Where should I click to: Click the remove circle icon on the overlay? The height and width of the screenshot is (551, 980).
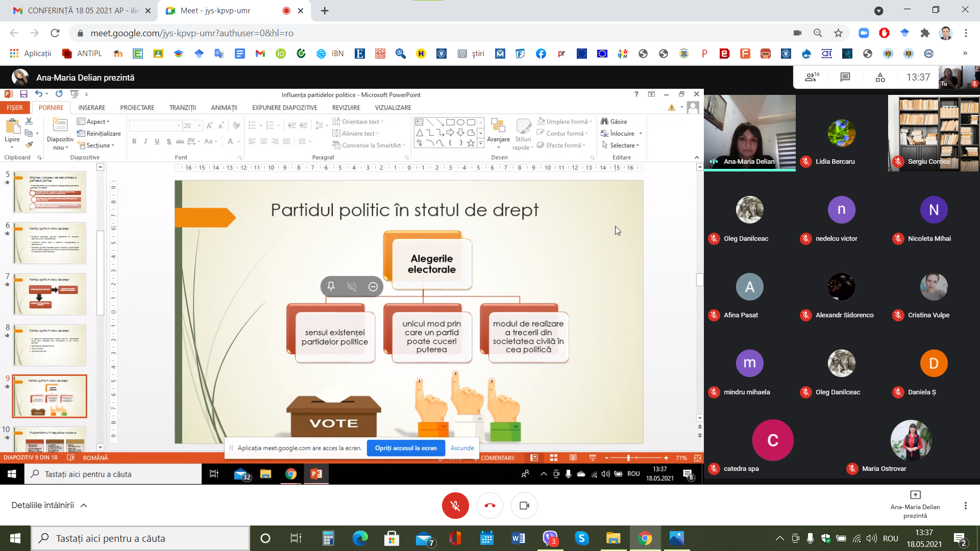click(373, 287)
